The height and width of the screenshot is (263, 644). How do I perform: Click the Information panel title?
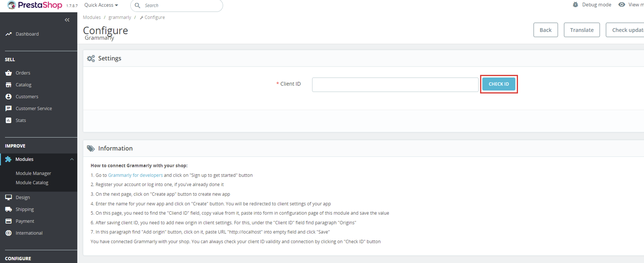116,148
